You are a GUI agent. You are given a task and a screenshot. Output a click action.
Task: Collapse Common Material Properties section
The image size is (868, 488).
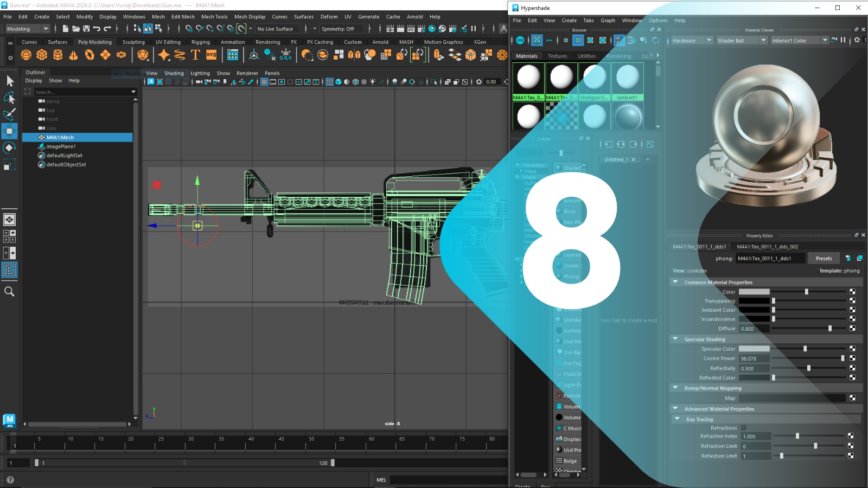[x=675, y=282]
